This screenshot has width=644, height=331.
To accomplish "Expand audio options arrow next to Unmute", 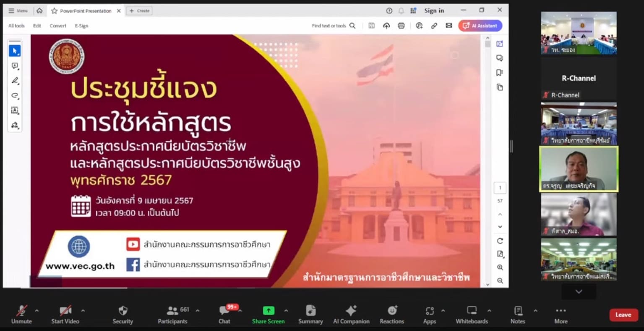I will pyautogui.click(x=37, y=311).
